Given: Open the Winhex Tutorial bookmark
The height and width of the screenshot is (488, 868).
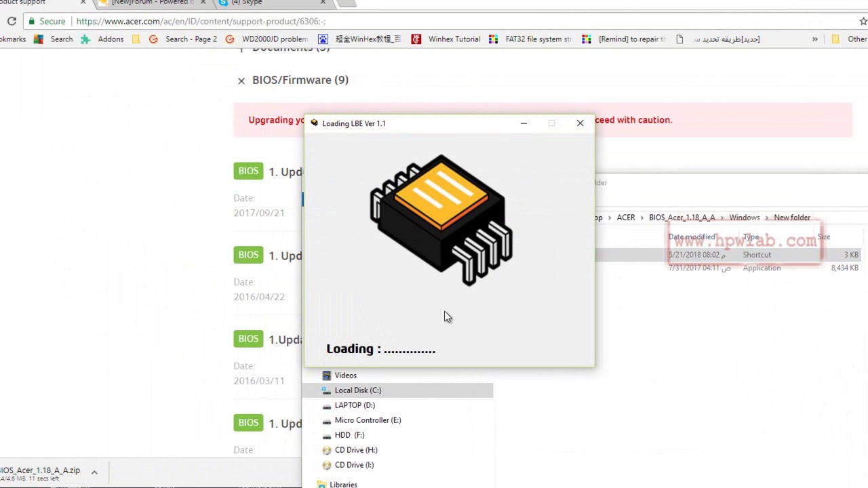Looking at the screenshot, I should pyautogui.click(x=446, y=39).
